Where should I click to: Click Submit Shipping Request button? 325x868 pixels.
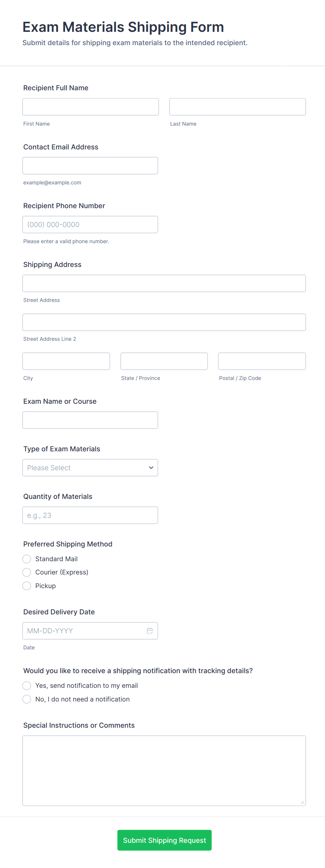tap(164, 840)
